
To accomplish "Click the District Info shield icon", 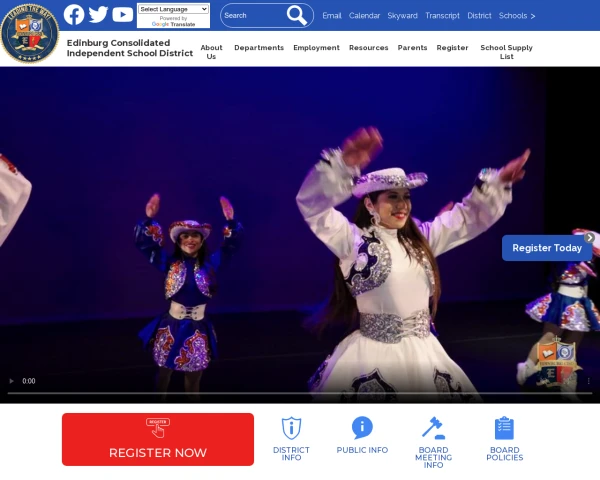I will [x=292, y=428].
